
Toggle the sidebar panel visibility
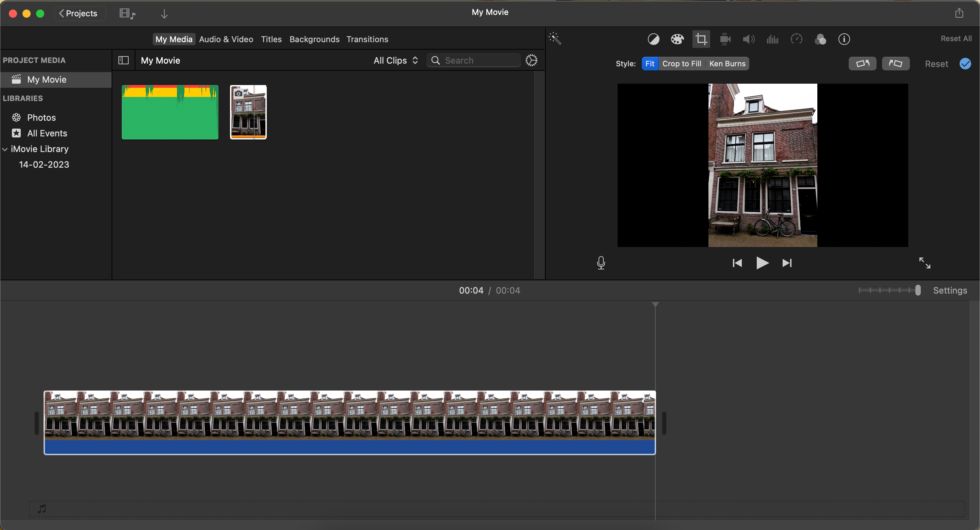124,60
